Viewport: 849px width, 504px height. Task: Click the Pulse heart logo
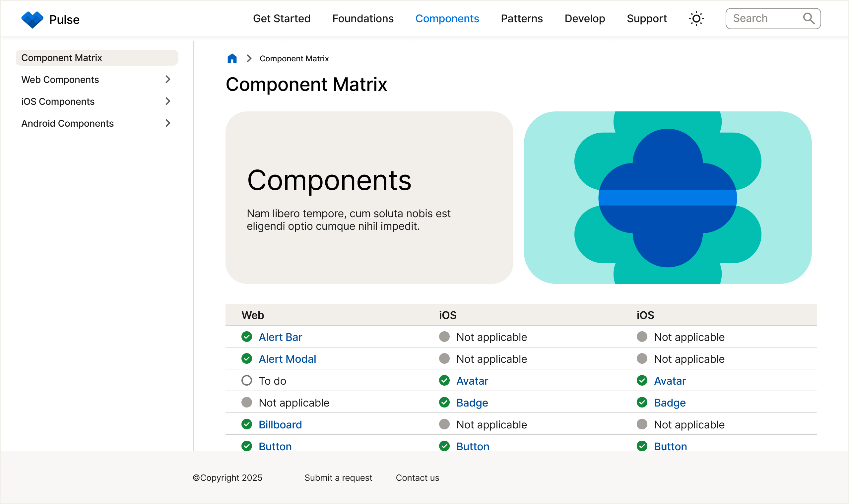(x=33, y=19)
